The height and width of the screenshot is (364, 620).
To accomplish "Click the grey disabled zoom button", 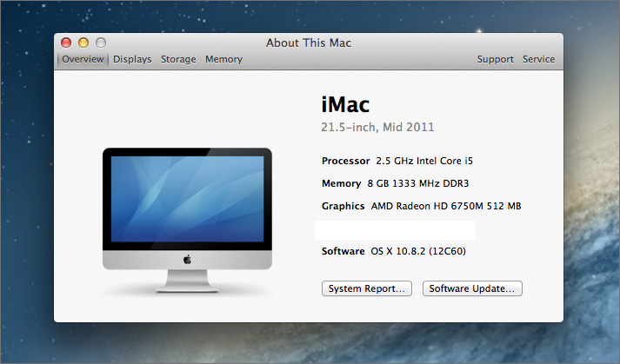I will click(101, 43).
